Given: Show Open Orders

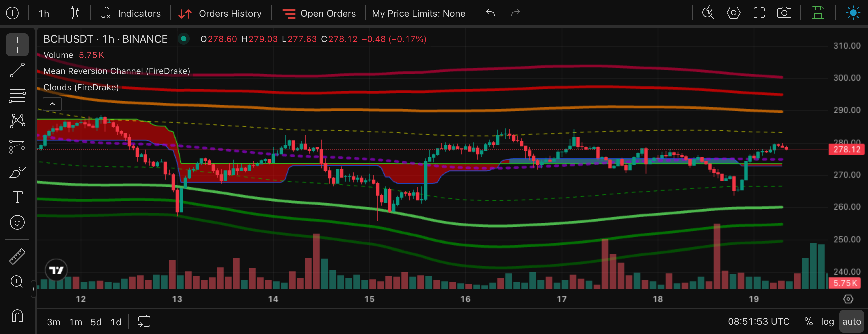Looking at the screenshot, I should [x=318, y=13].
